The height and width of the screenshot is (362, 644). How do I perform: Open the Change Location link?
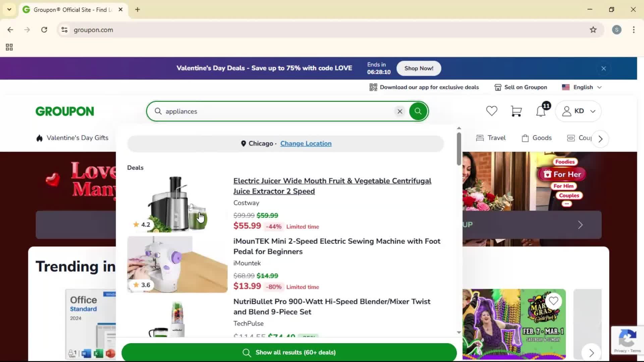(306, 143)
